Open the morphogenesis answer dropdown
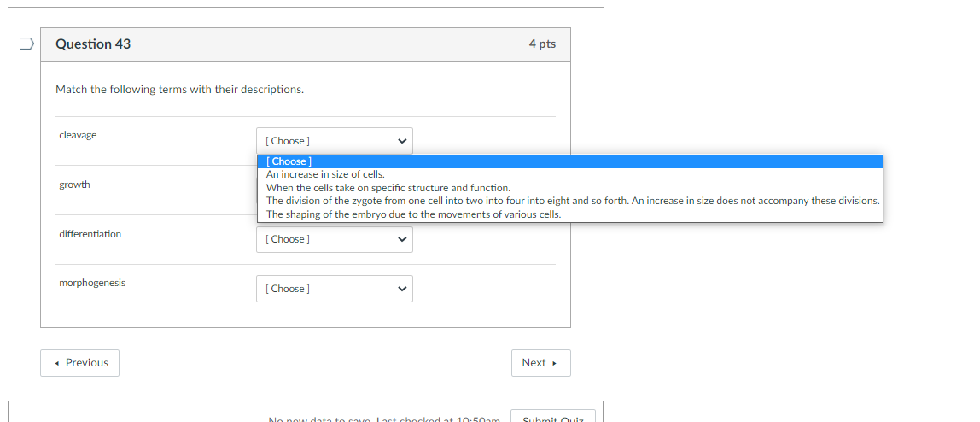Viewport: 980px width, 422px height. click(x=335, y=289)
